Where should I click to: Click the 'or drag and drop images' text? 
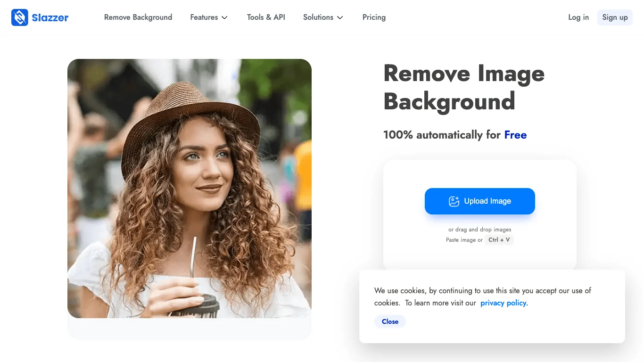click(x=480, y=230)
